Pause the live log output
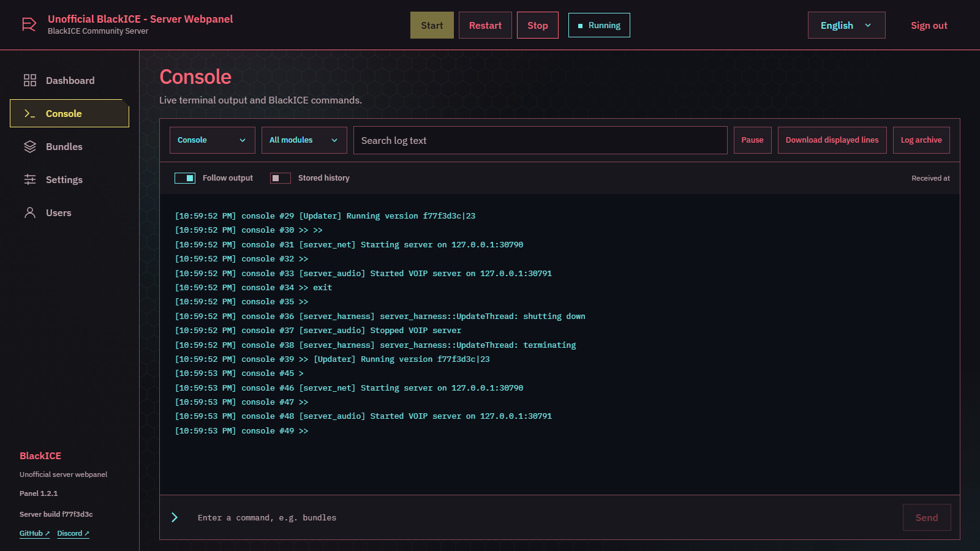The width and height of the screenshot is (980, 551). [752, 140]
